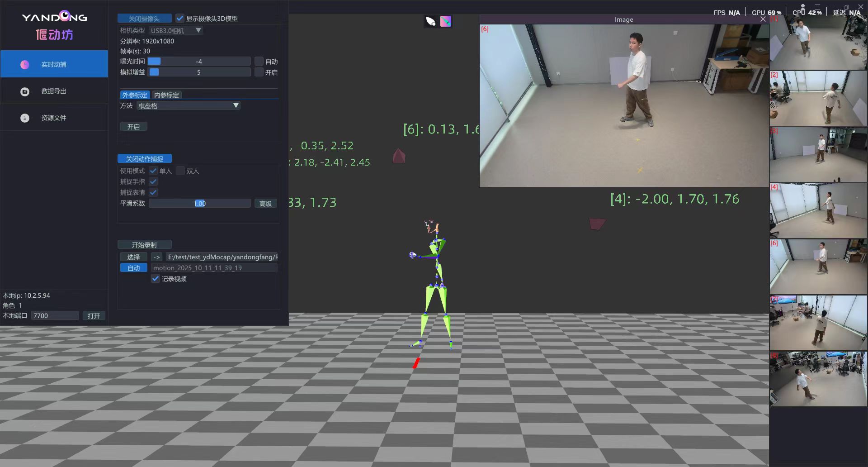Enable 自动 exposure checkbox
This screenshot has width=868, height=467.
259,62
